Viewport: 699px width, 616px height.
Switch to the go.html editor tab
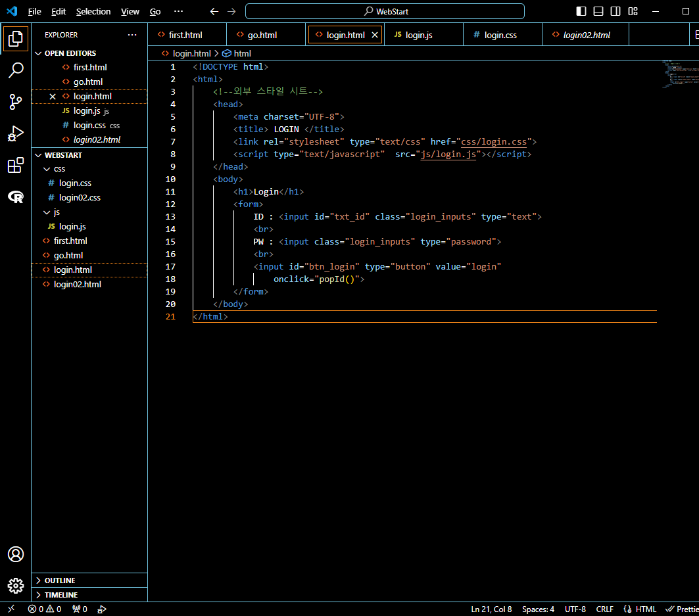266,35
